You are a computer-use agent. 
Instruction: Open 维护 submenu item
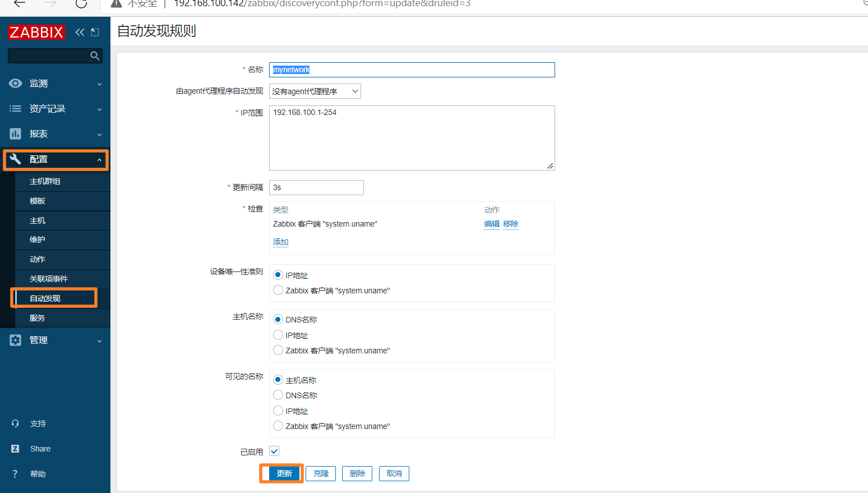(63, 239)
